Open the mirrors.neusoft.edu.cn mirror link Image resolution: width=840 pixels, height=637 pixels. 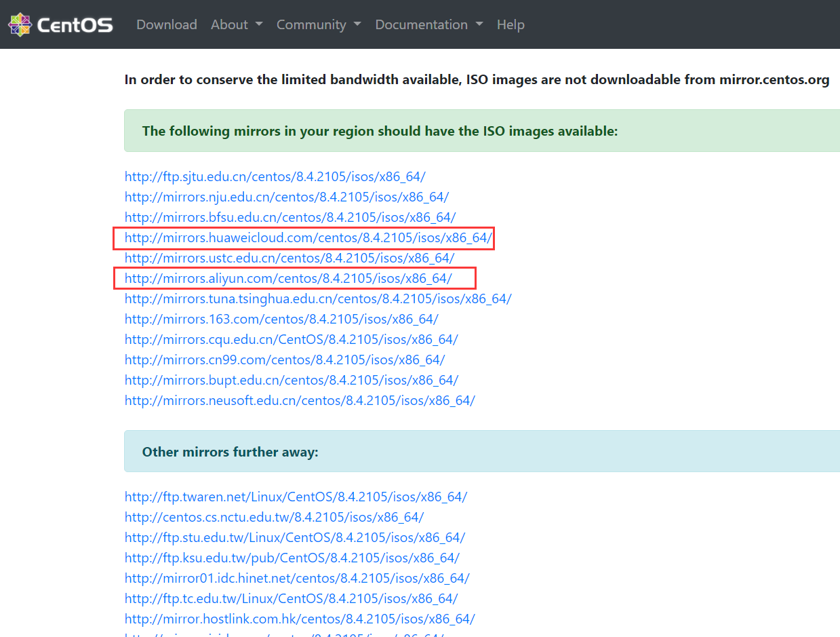300,400
